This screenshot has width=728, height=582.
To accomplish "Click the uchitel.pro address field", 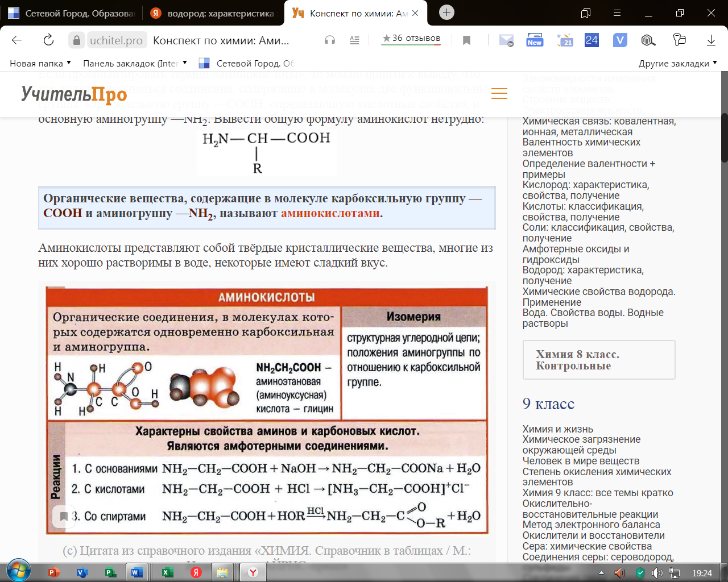I will [x=116, y=40].
